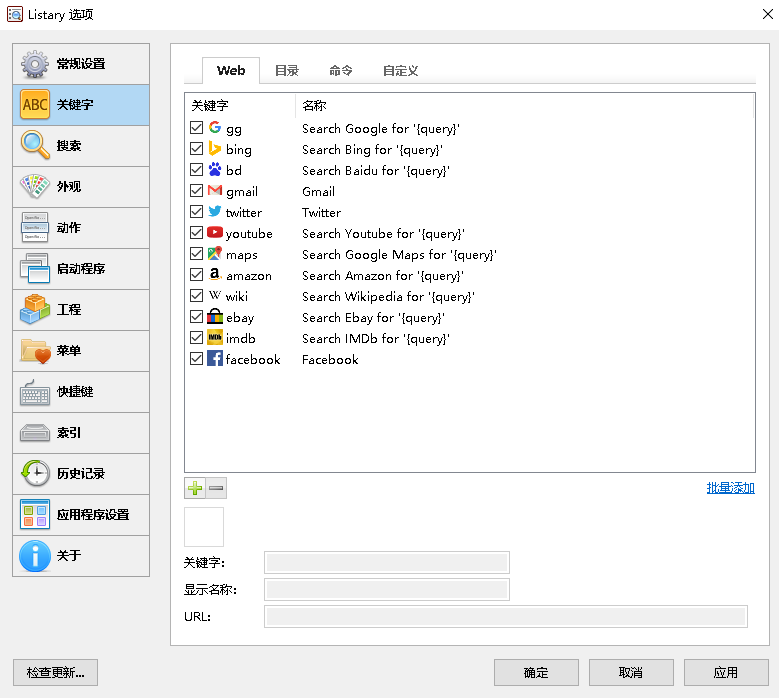779x698 pixels.
Task: Click the eBay shopping bag icon
Action: click(215, 316)
